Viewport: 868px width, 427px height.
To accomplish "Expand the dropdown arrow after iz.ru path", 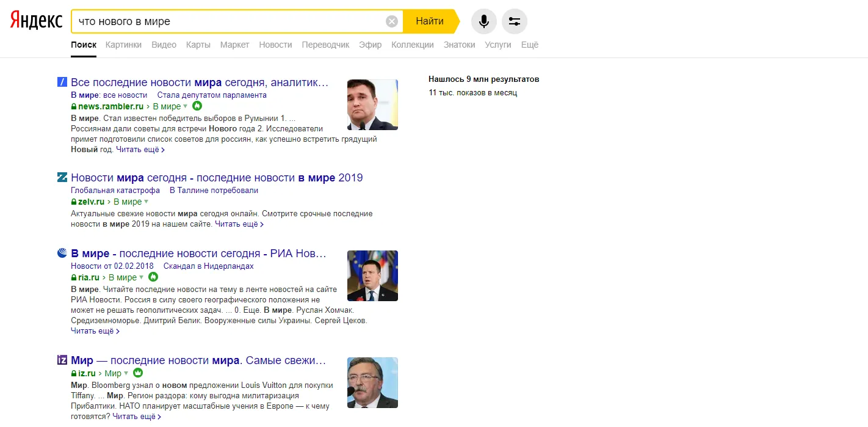I will coord(126,373).
